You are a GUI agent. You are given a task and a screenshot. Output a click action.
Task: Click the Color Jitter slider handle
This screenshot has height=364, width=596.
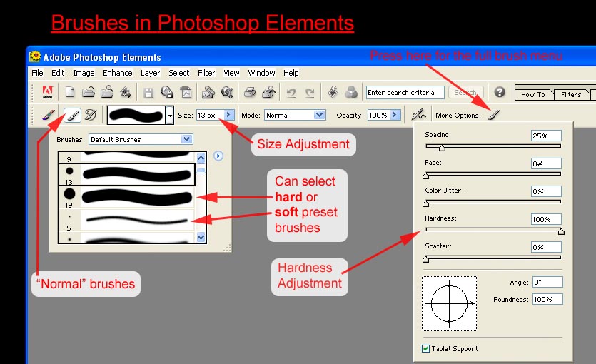(x=426, y=203)
